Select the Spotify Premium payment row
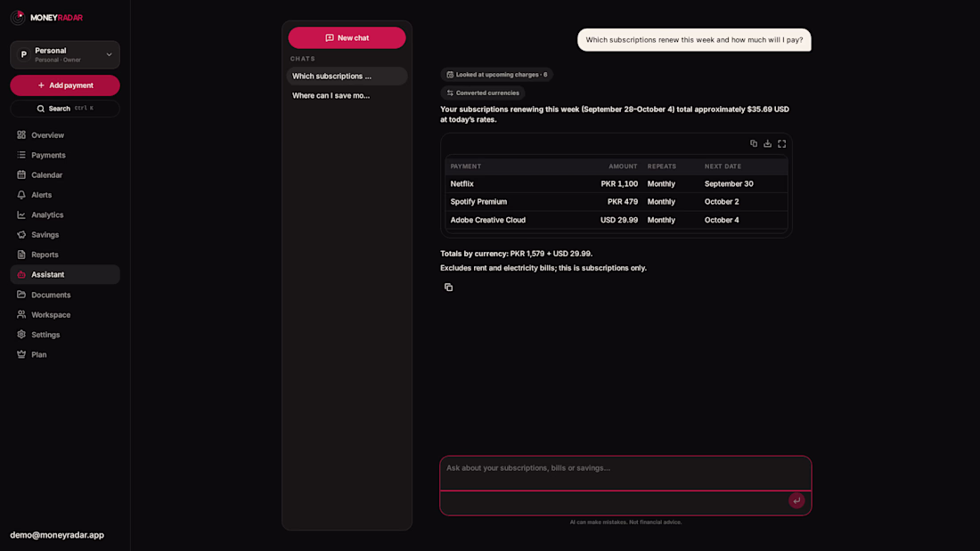The image size is (980, 551). [617, 202]
